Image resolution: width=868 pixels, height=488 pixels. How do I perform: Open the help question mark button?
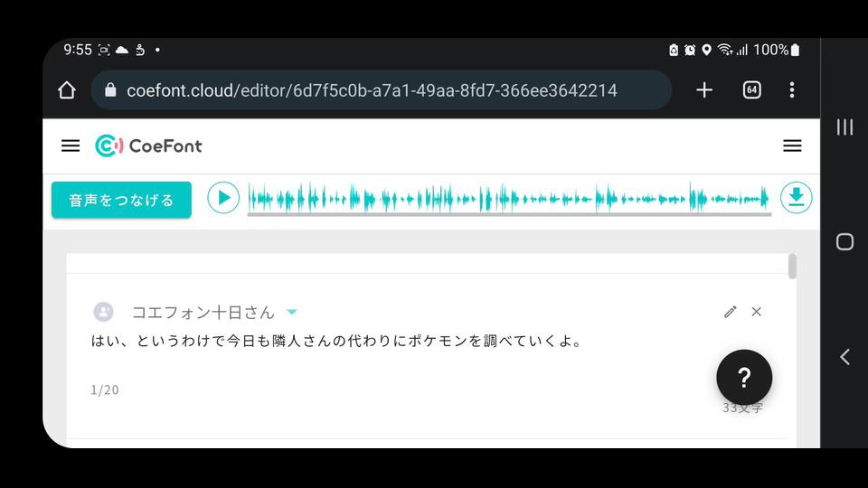pos(744,378)
